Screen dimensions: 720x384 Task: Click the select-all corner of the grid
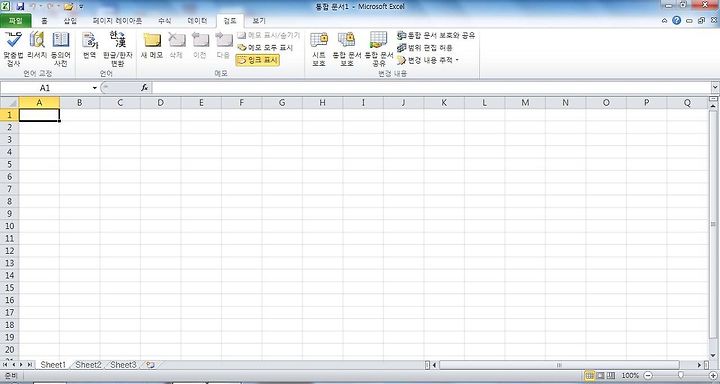[x=9, y=103]
